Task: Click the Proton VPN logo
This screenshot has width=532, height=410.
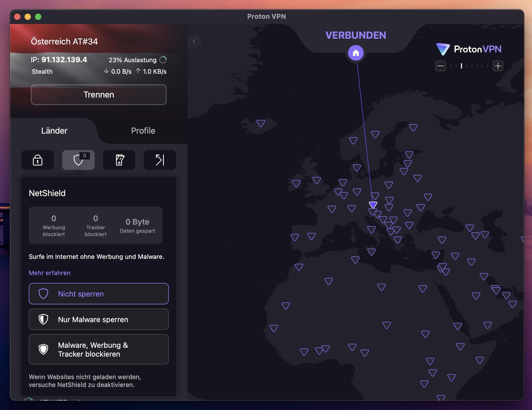Action: point(469,49)
